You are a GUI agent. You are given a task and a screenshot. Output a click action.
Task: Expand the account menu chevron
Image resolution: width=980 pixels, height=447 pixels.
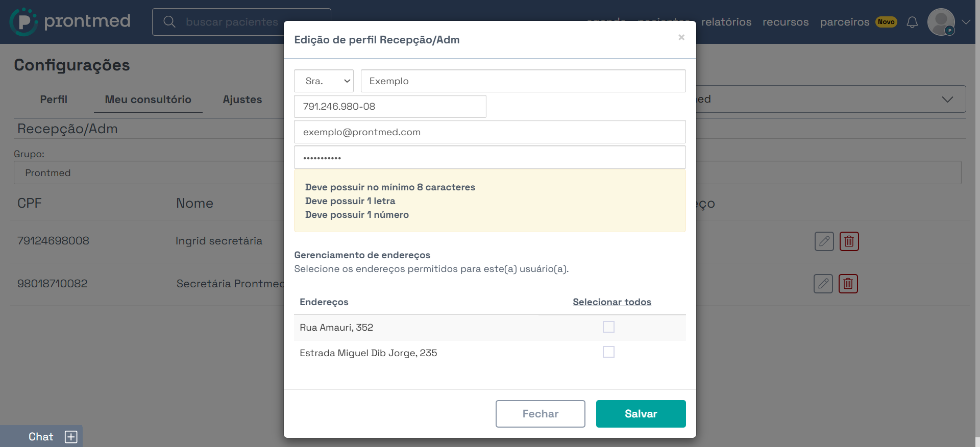coord(966,22)
